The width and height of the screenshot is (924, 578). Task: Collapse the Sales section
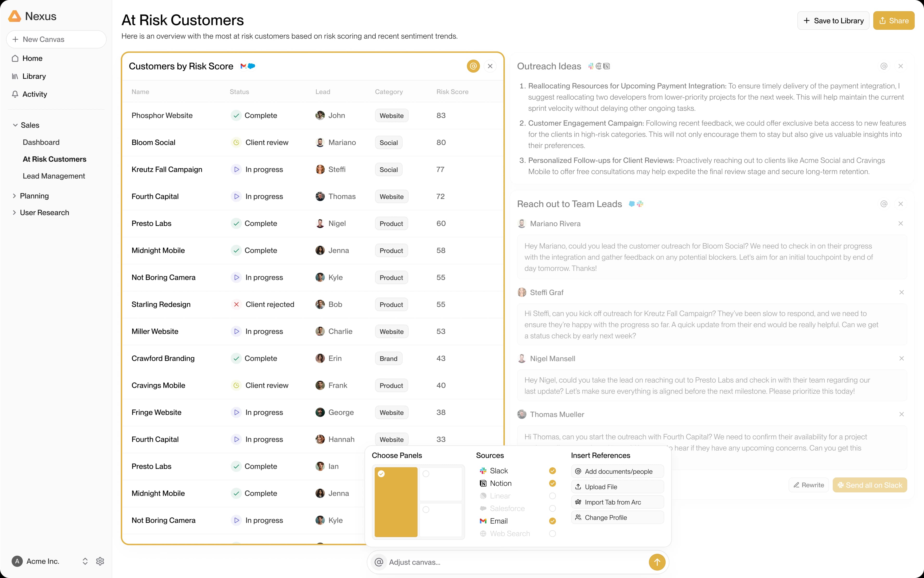click(x=15, y=125)
